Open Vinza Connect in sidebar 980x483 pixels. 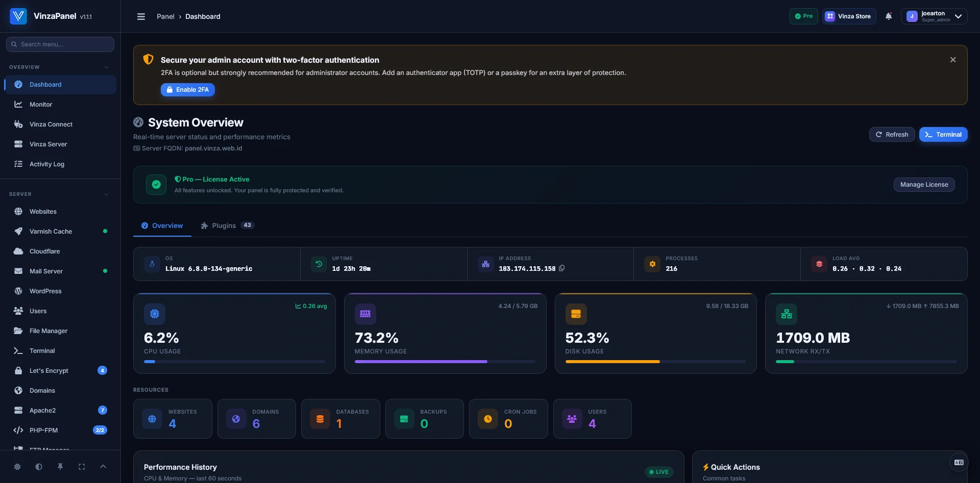60,124
